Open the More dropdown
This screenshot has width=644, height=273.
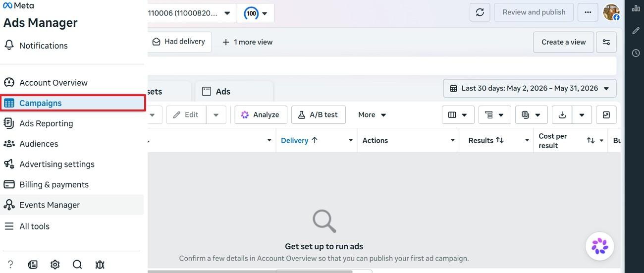pos(372,114)
